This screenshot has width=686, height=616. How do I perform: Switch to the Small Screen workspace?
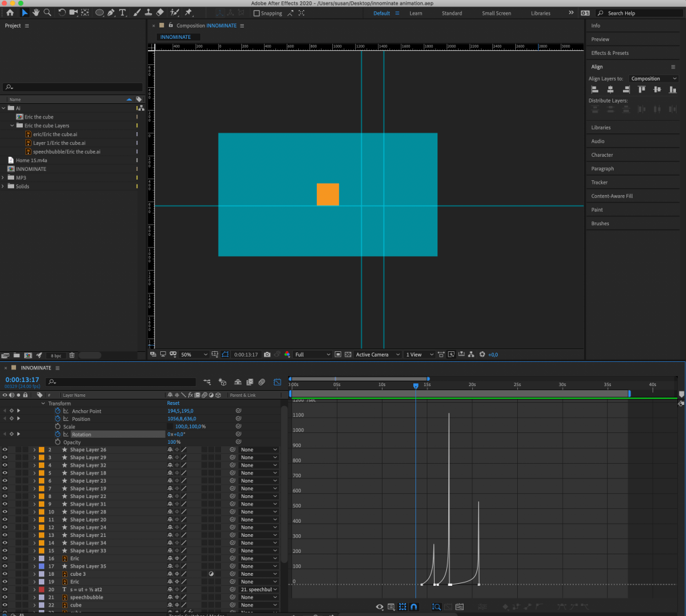(x=497, y=13)
